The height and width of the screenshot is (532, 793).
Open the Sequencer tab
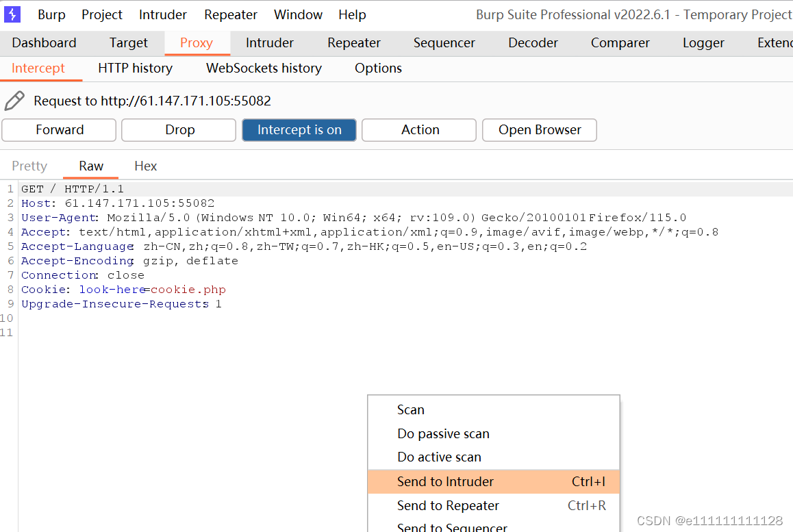pos(444,42)
